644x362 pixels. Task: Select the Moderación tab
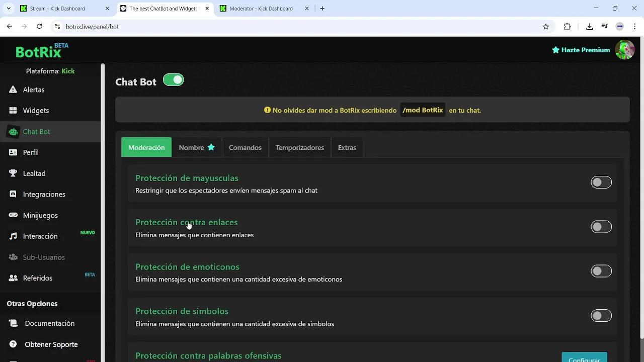tap(146, 147)
